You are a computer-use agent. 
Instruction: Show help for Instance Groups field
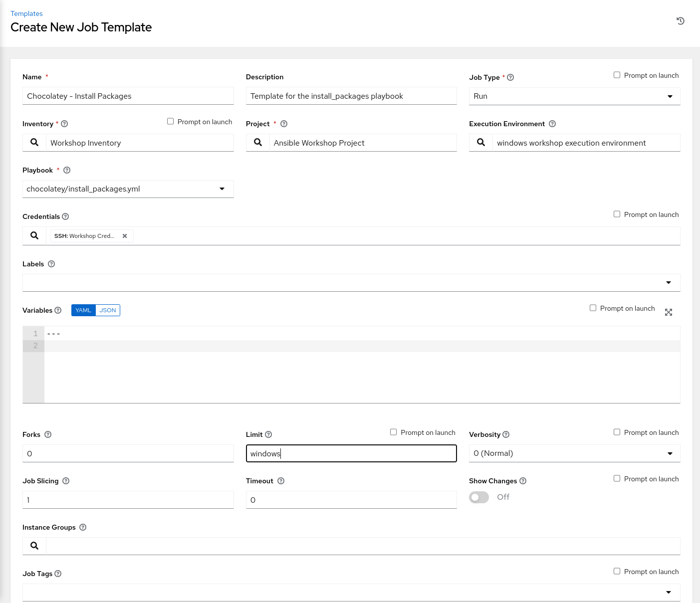click(x=83, y=527)
